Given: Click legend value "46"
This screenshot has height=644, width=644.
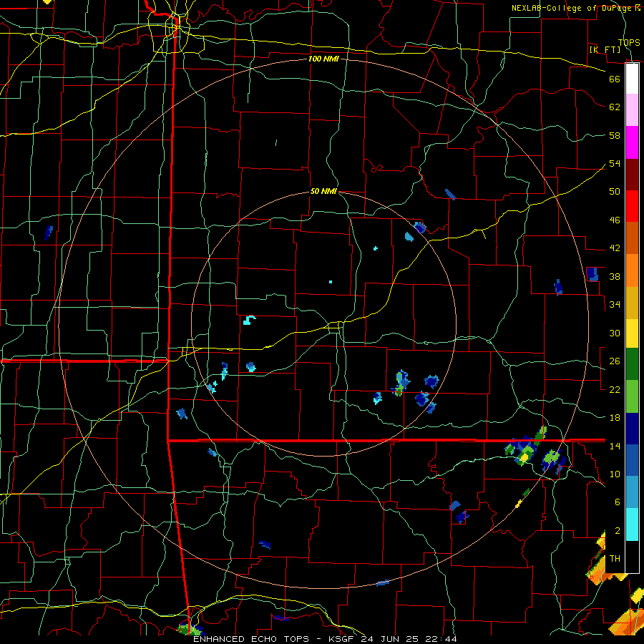Looking at the screenshot, I should coord(615,220).
